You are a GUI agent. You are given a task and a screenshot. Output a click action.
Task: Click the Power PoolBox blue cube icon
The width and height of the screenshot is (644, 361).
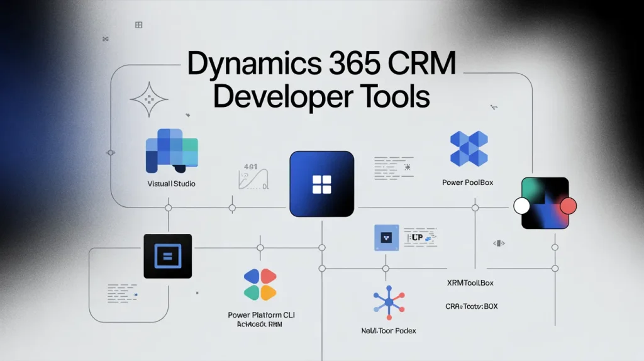point(469,148)
